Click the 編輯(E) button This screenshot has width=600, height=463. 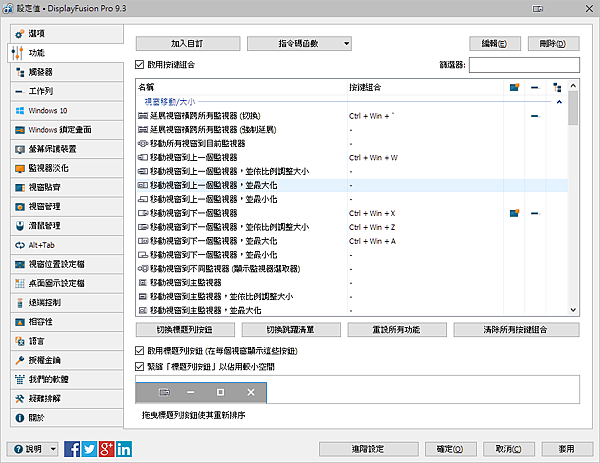click(495, 44)
